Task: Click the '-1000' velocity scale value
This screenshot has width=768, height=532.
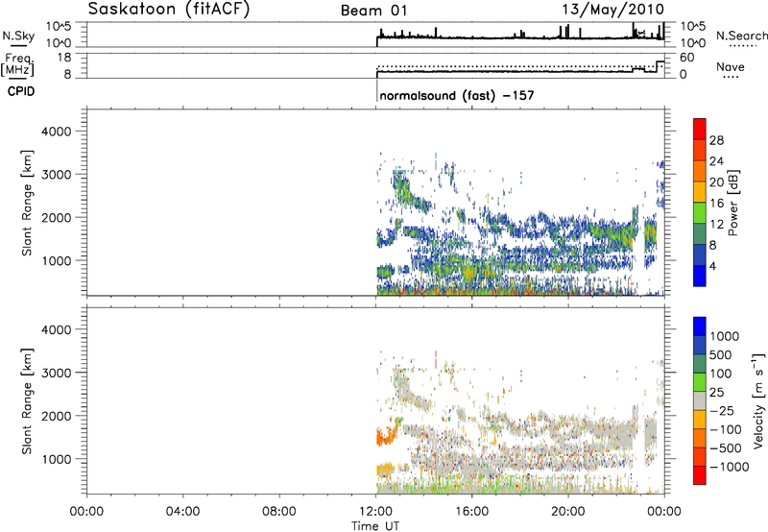Action: click(730, 467)
